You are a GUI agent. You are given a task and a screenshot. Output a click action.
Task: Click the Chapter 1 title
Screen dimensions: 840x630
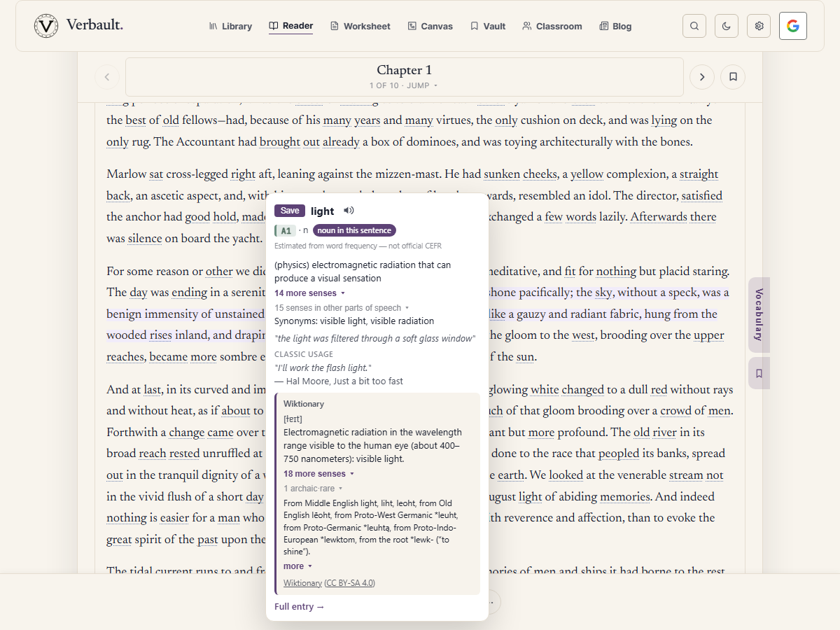click(405, 70)
